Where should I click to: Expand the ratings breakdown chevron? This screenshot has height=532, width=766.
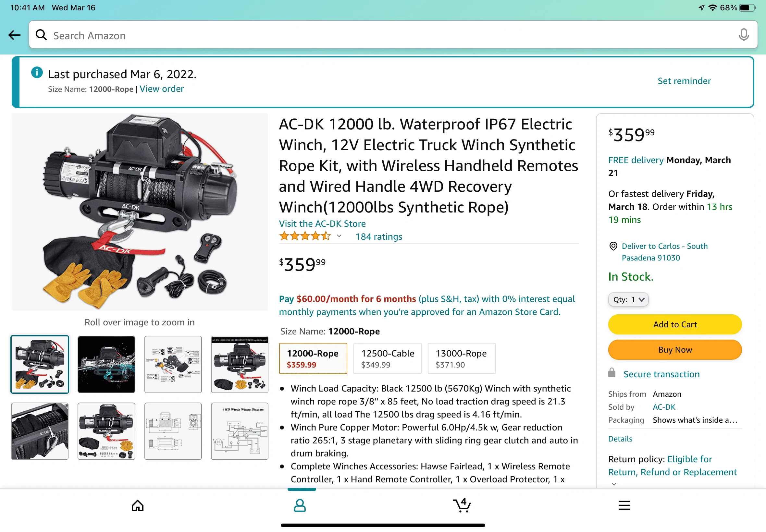click(339, 236)
